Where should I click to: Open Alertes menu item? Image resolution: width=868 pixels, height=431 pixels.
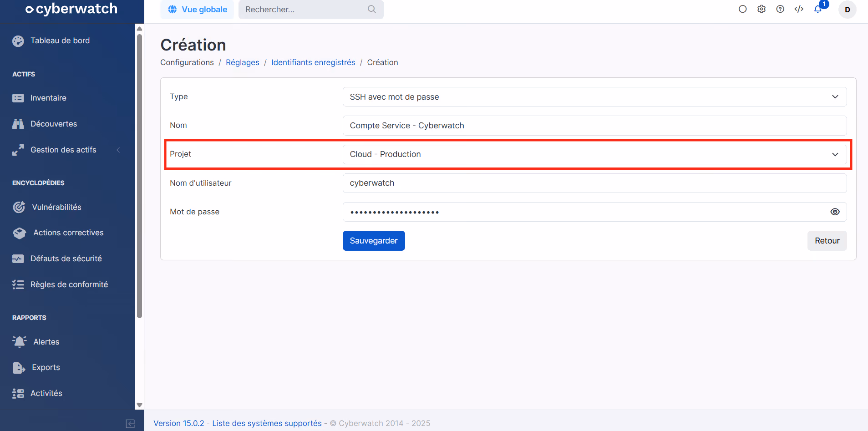tap(46, 342)
